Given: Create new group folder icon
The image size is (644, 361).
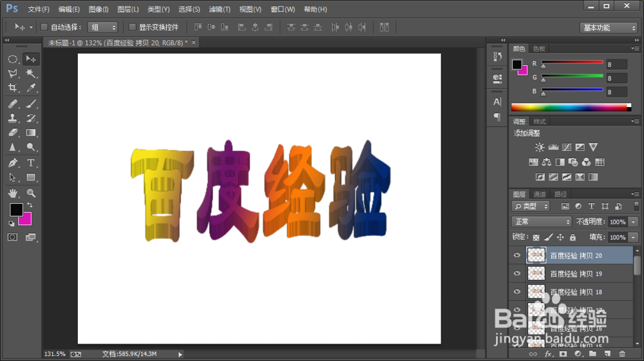Looking at the screenshot, I should click(x=592, y=354).
